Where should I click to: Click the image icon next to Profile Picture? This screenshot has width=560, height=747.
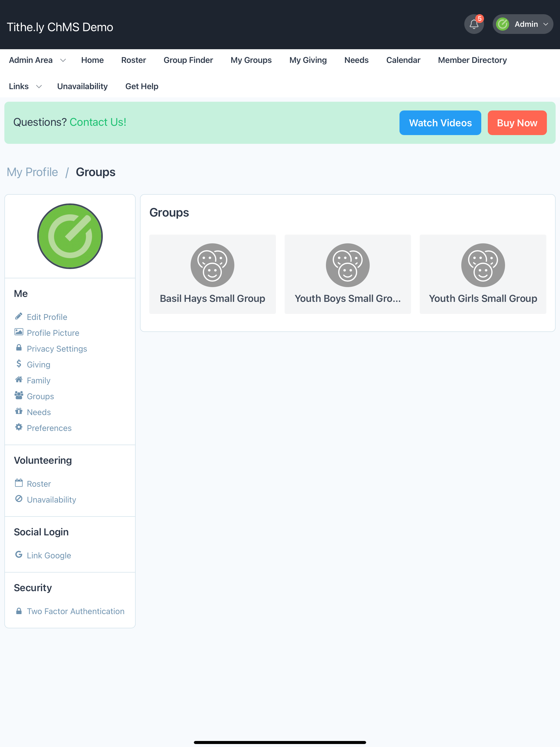19,332
